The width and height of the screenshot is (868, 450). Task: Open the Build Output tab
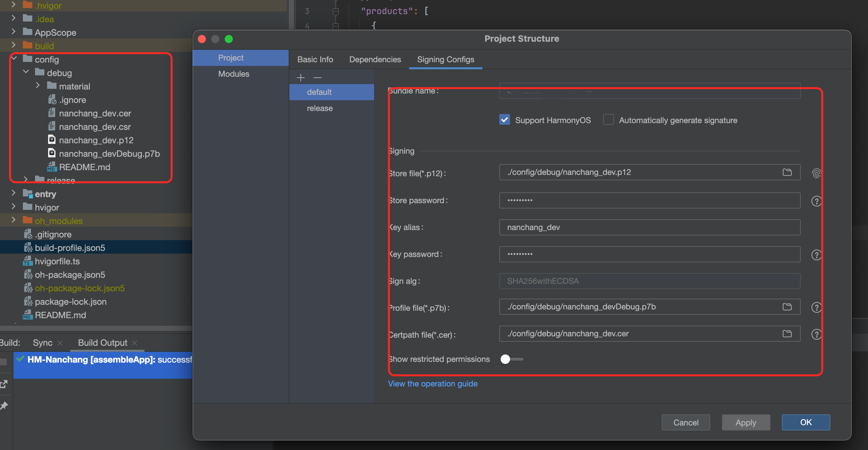point(103,343)
